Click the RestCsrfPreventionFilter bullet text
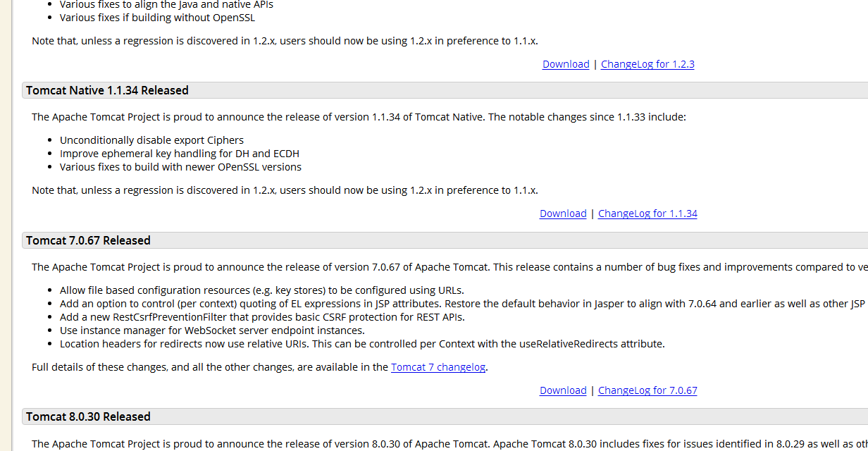 click(x=252, y=317)
